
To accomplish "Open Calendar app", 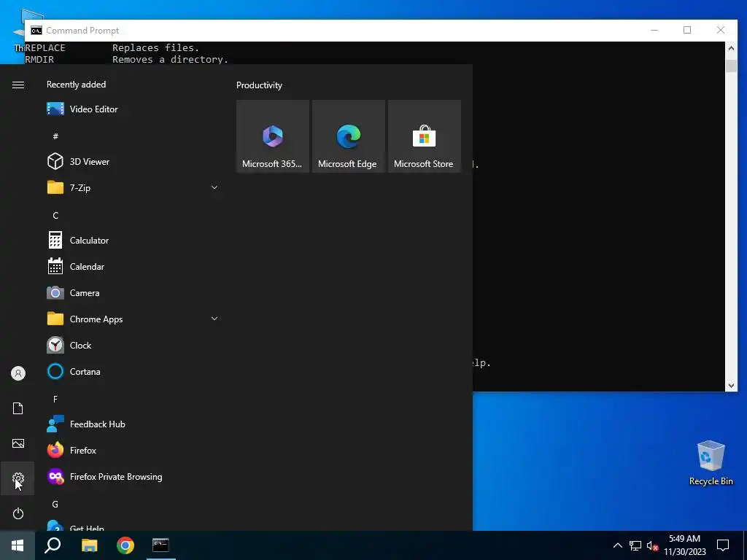I will pyautogui.click(x=133, y=267).
